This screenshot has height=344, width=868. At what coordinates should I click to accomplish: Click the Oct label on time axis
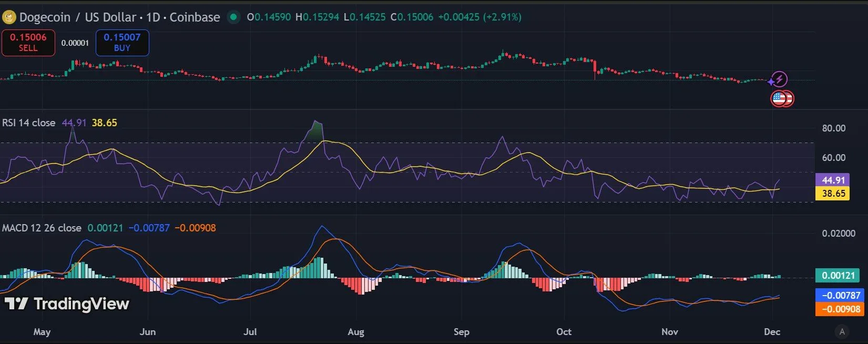[564, 331]
